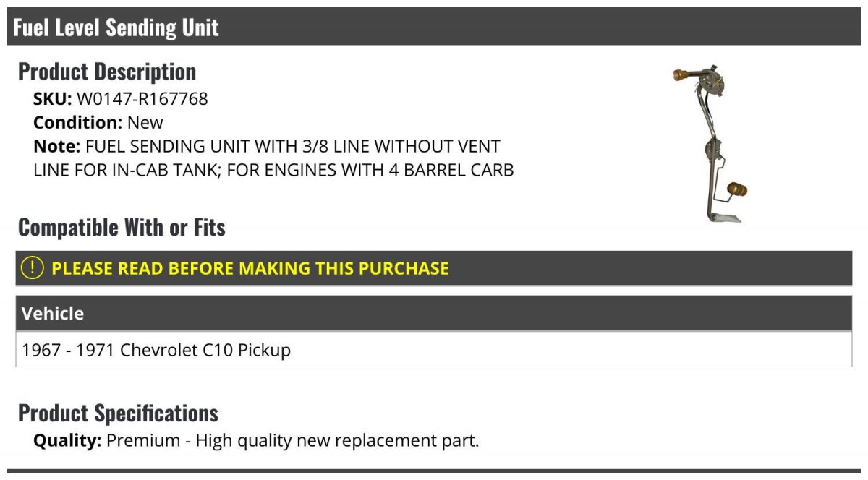This screenshot has width=868, height=480.
Task: Click the Product Specifications heading
Action: pyautogui.click(x=118, y=413)
